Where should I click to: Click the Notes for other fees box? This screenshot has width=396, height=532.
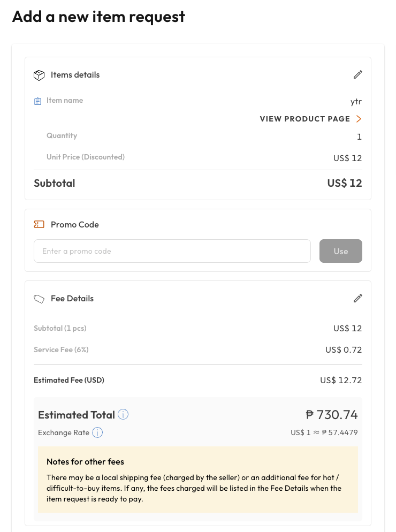(198, 480)
